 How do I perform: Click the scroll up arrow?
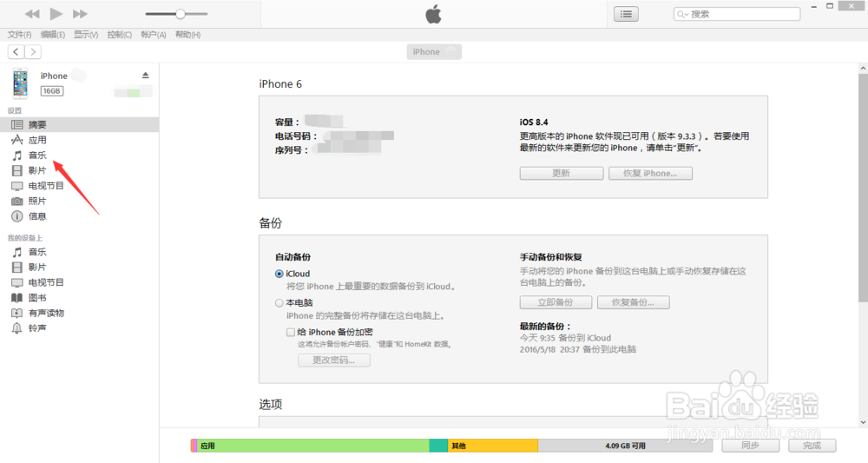(863, 68)
